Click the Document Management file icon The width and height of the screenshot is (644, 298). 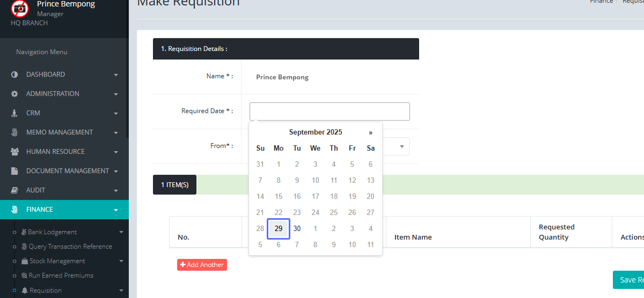click(x=14, y=171)
